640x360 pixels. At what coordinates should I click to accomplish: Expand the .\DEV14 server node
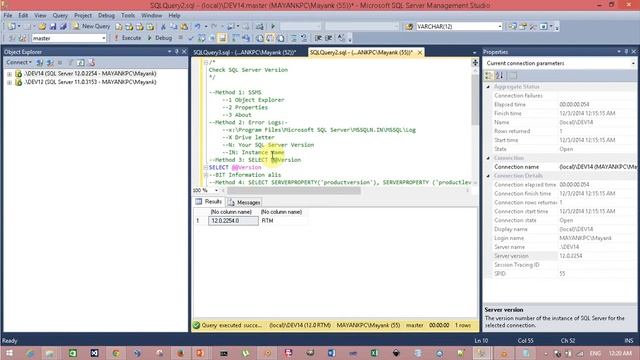click(9, 74)
